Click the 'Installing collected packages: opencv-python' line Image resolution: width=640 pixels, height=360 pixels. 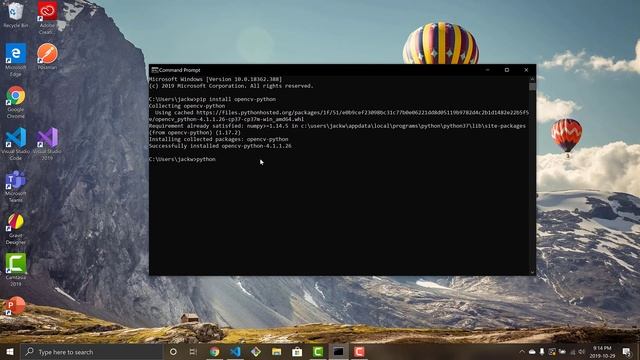[219, 139]
